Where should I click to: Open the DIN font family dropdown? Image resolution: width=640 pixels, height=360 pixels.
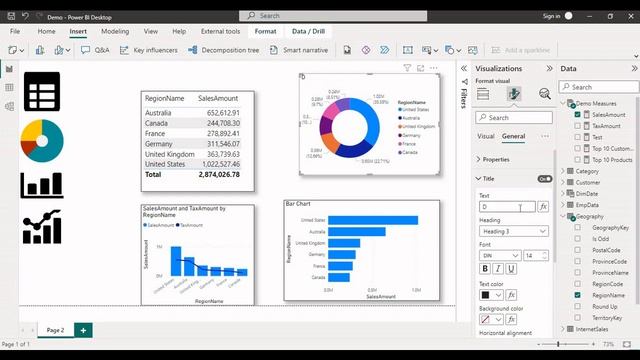tap(500, 256)
